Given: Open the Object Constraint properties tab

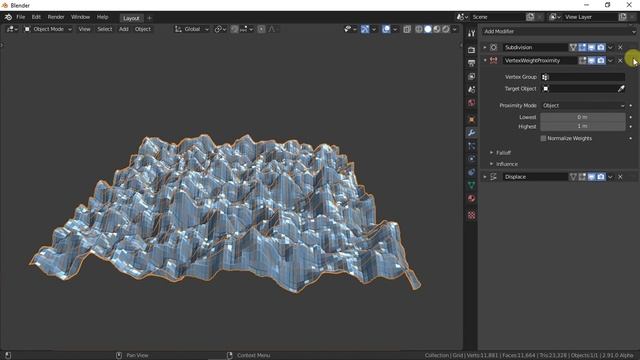Looking at the screenshot, I should coord(471,172).
